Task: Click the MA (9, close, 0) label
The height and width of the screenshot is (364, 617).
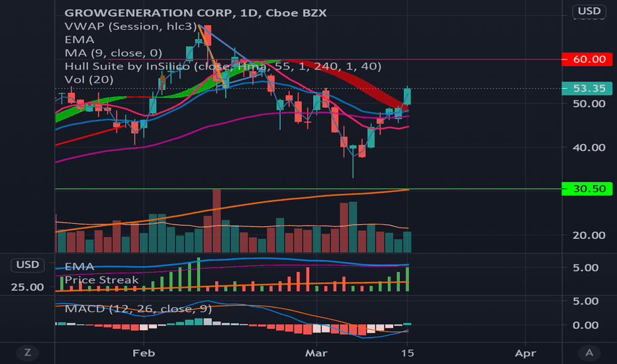Action: click(113, 53)
